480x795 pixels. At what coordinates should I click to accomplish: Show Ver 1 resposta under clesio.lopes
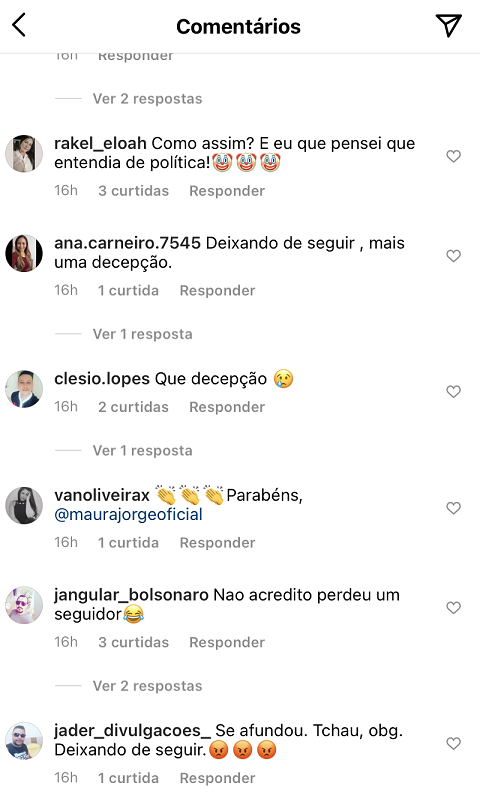[x=142, y=451]
